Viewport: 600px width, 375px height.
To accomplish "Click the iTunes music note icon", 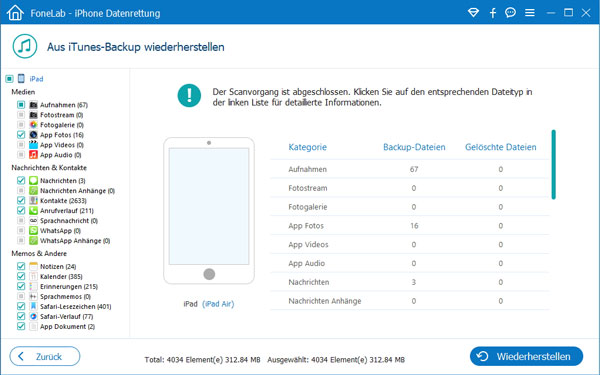I will [25, 46].
